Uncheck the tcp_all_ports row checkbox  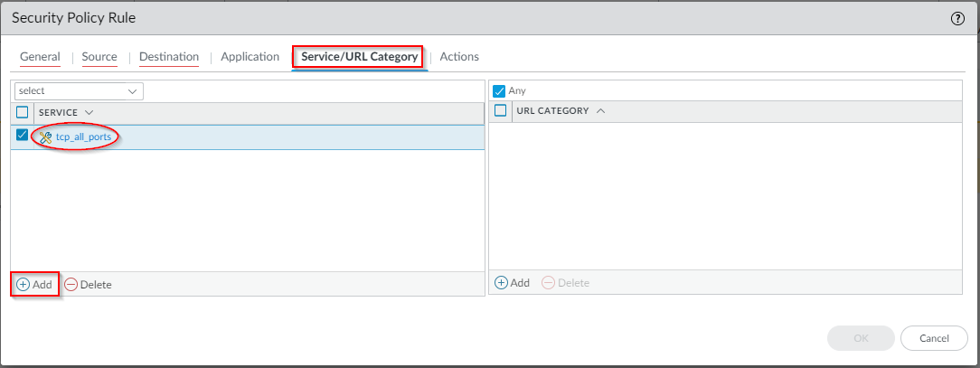(x=23, y=136)
